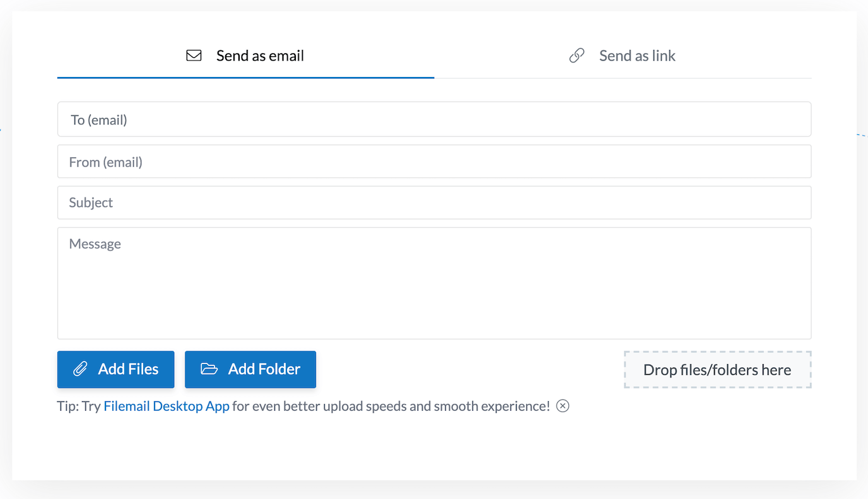Click the blue underline of active tab
868x499 pixels.
coord(245,78)
